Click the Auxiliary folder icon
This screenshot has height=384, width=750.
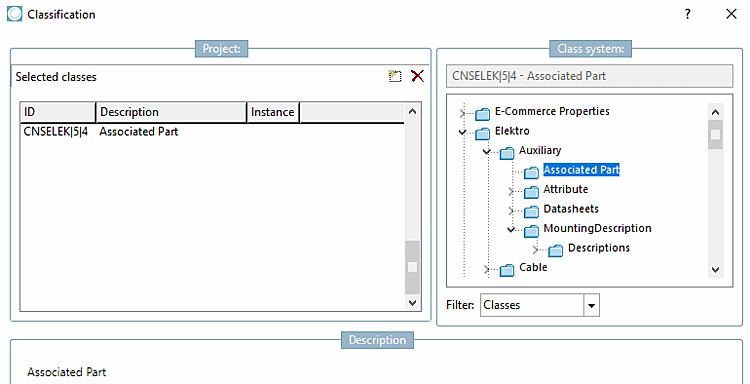[x=507, y=153]
